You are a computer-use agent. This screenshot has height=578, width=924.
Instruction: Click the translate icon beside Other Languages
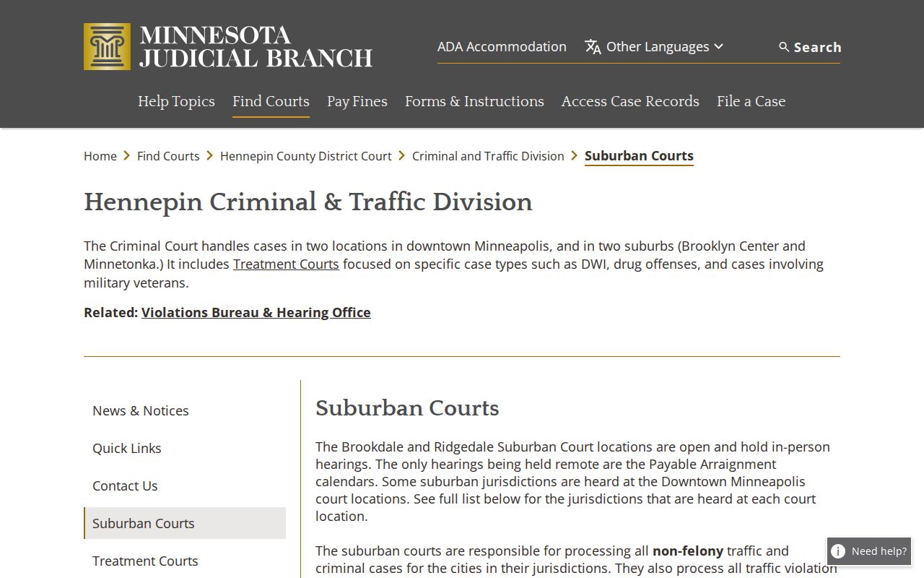coord(593,47)
